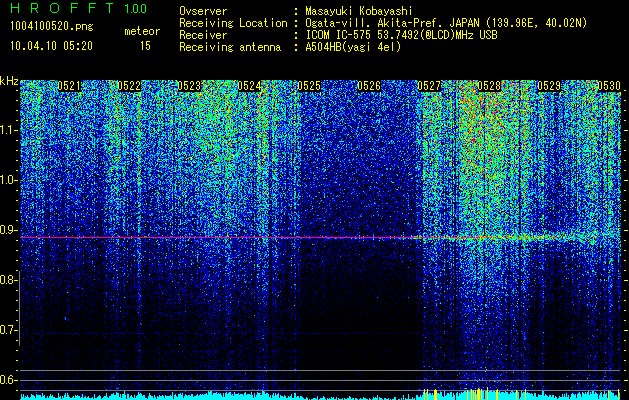This screenshot has height=400, width=629.
Task: Select the 0.8 frequency axis label
Action: coord(8,280)
